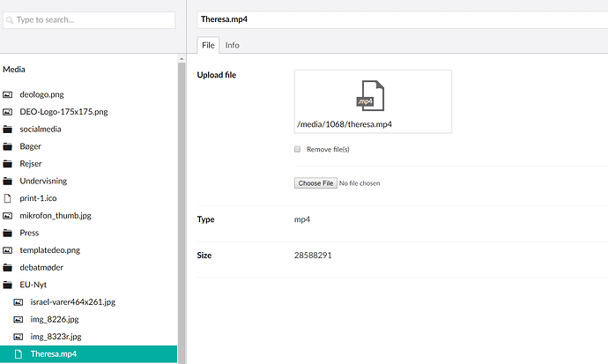This screenshot has width=608, height=364.
Task: Click the search magnifier icon
Action: pyautogui.click(x=10, y=20)
